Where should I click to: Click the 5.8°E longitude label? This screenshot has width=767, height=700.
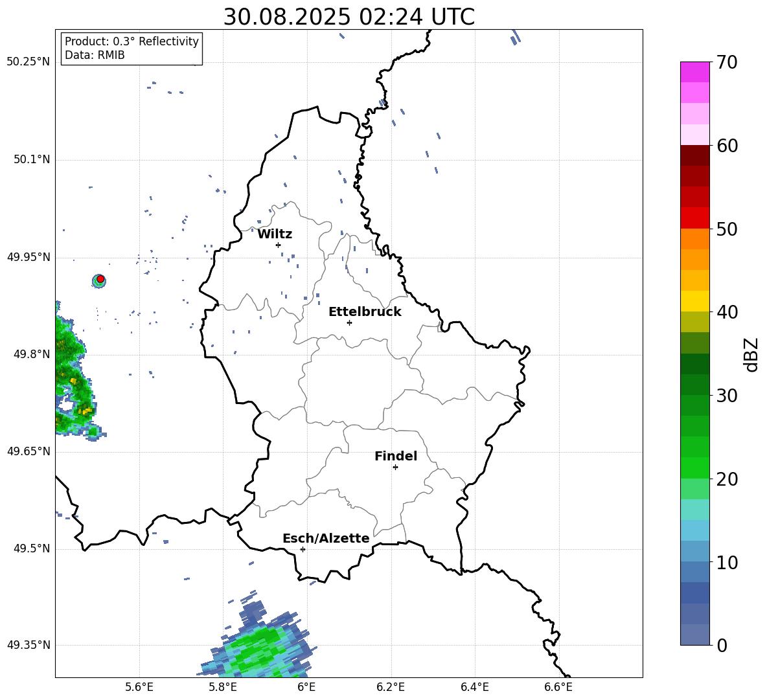click(x=223, y=687)
